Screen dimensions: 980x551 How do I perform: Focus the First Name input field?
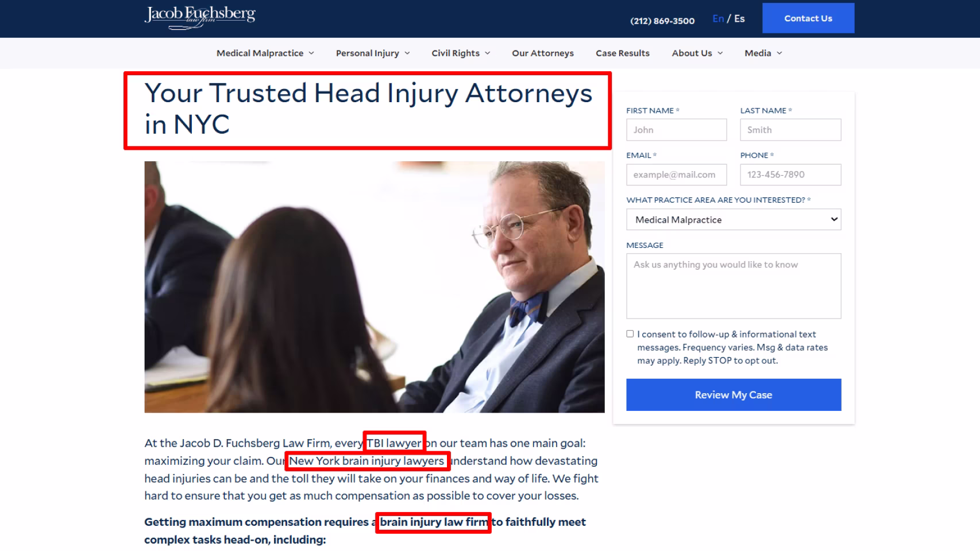676,130
